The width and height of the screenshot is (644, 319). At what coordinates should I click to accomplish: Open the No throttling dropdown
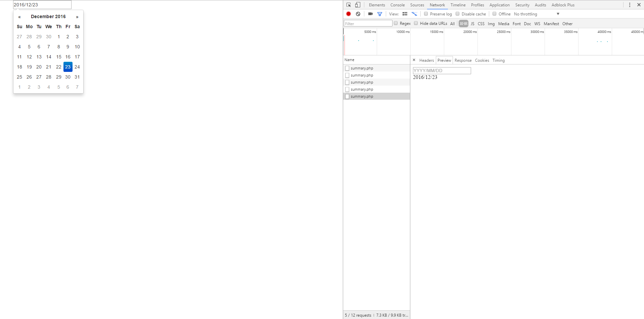[537, 14]
